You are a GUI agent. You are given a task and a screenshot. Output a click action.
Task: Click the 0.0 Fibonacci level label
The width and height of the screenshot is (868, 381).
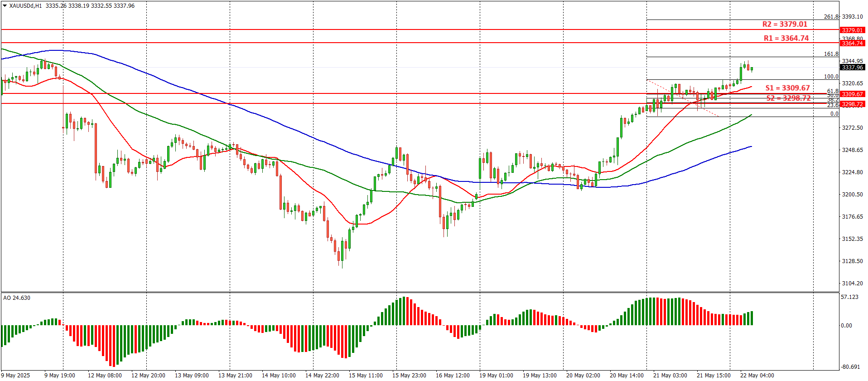click(x=834, y=114)
